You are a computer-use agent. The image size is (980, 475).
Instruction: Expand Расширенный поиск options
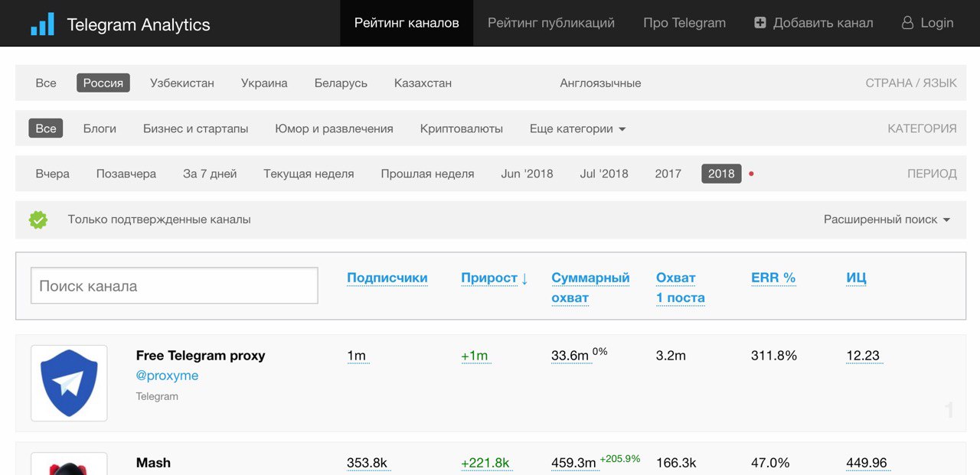point(887,220)
